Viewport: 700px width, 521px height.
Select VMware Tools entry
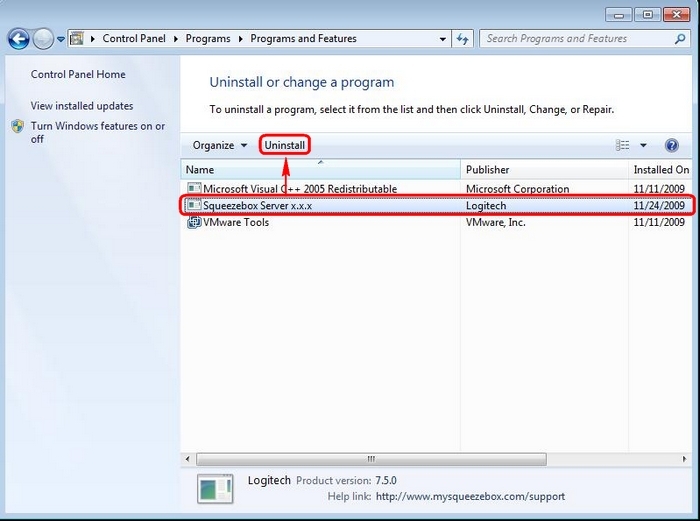(x=437, y=222)
